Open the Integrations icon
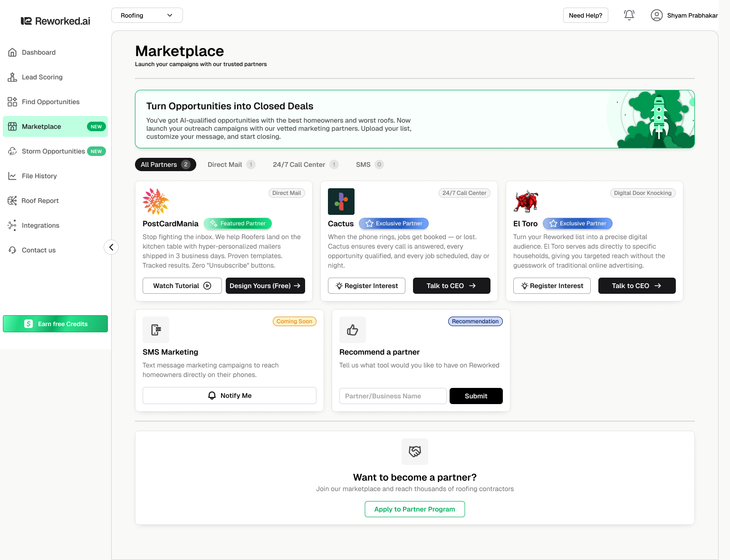The image size is (730, 560). [12, 225]
